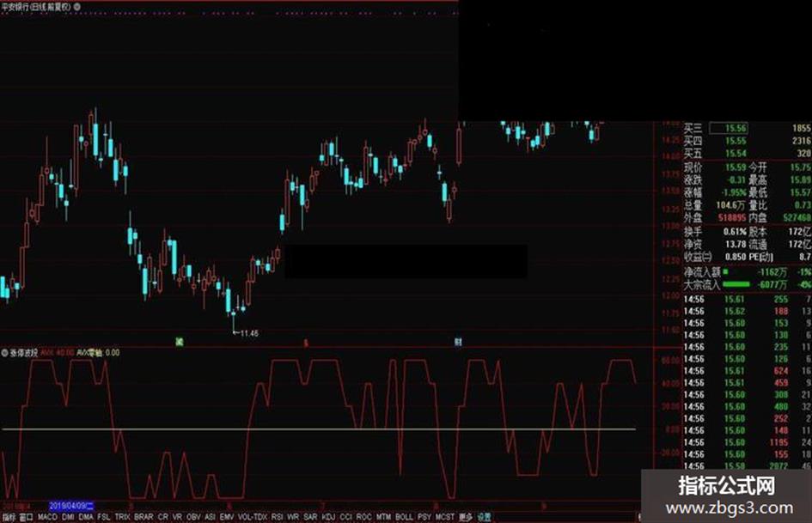Click the 平安银行 chart title text

[x=36, y=7]
